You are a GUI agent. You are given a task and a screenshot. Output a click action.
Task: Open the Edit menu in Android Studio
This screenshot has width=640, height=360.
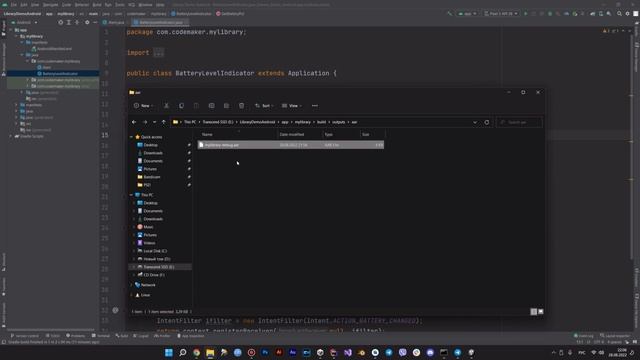pos(24,4)
